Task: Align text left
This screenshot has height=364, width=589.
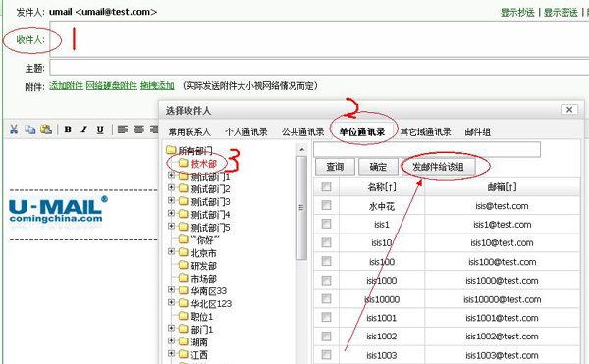Action: pos(123,130)
